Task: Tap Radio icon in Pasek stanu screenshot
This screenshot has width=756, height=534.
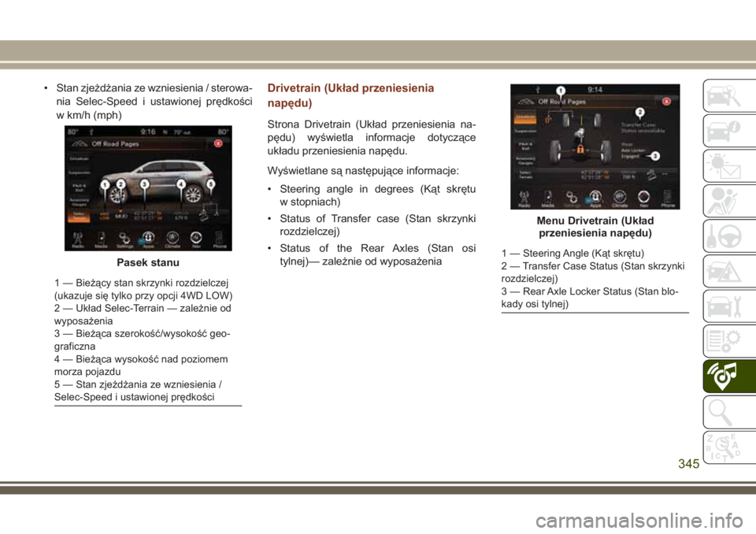Action: [x=78, y=239]
